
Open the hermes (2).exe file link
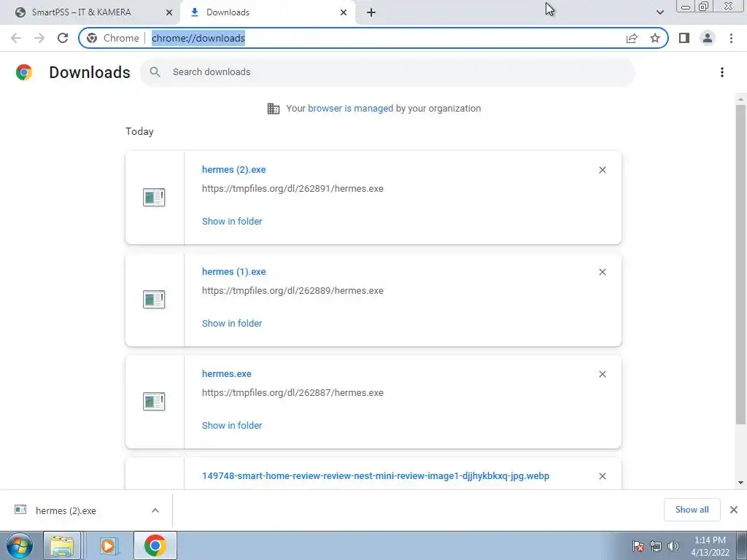(x=234, y=169)
